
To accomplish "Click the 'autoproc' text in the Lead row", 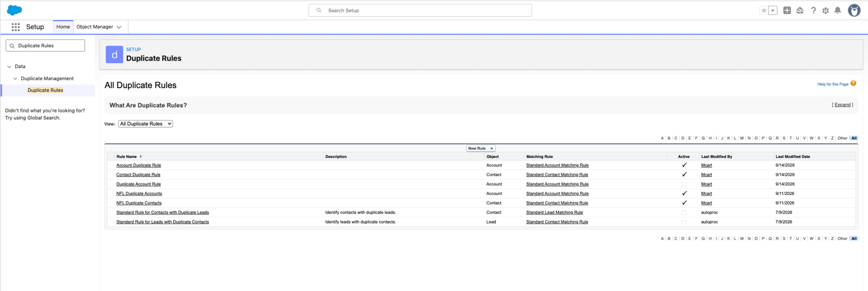I will point(709,222).
